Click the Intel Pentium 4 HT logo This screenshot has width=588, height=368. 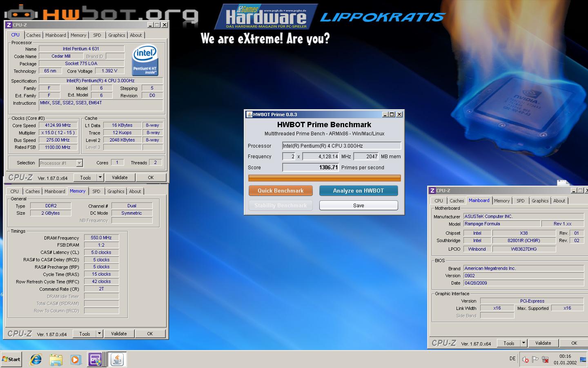(145, 61)
